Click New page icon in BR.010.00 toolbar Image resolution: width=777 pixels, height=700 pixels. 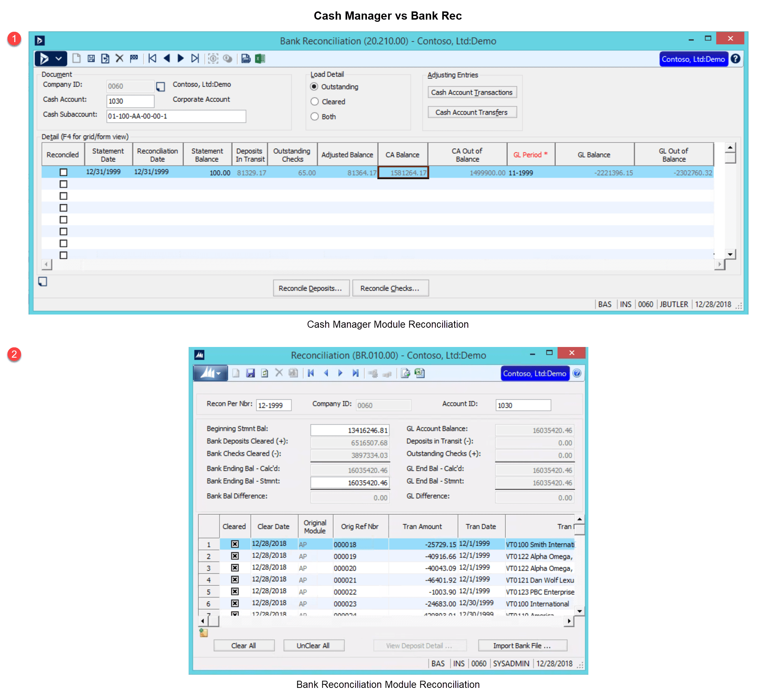point(236,373)
